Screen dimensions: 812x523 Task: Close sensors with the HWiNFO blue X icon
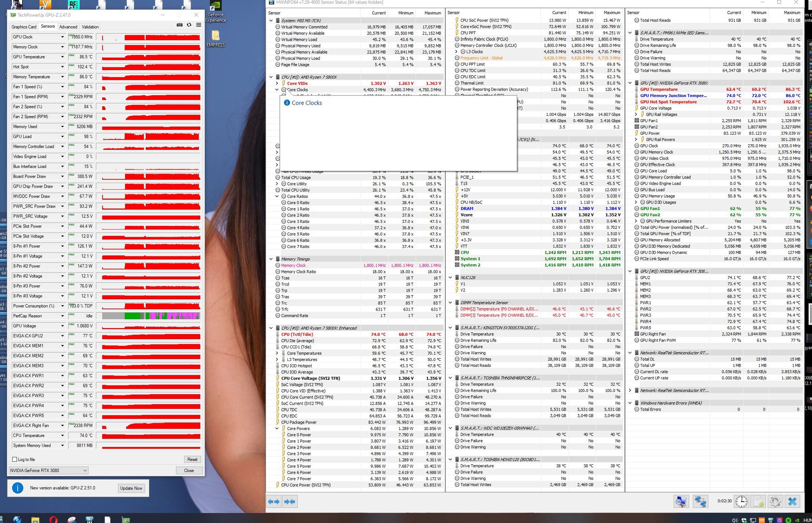(792, 501)
